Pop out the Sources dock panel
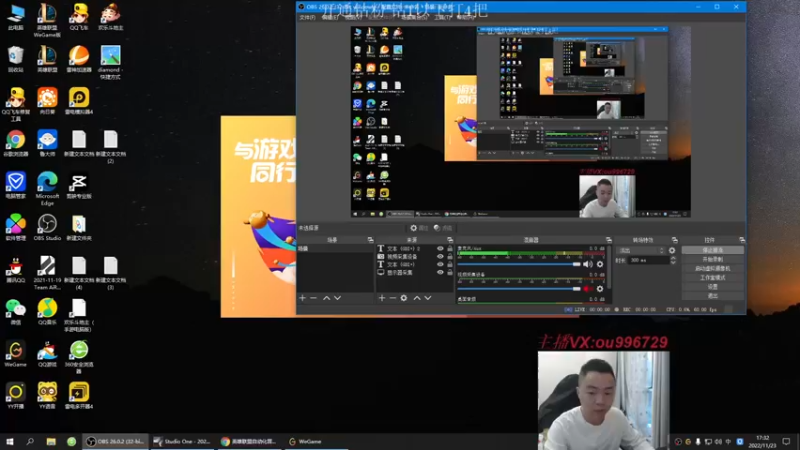This screenshot has height=450, width=800. [450, 240]
